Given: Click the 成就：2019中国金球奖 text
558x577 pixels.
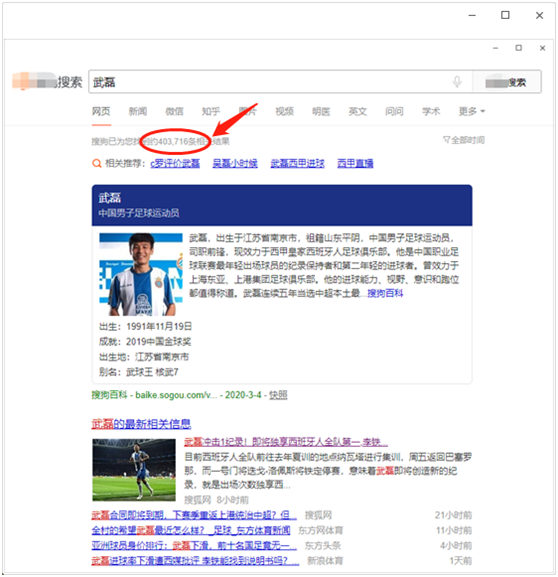Looking at the screenshot, I should 145,341.
